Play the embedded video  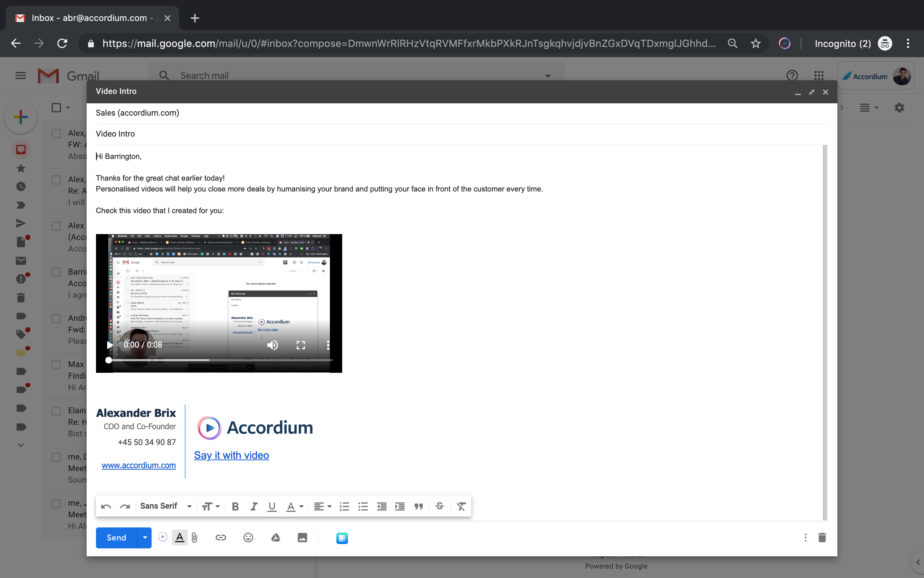[x=110, y=345]
